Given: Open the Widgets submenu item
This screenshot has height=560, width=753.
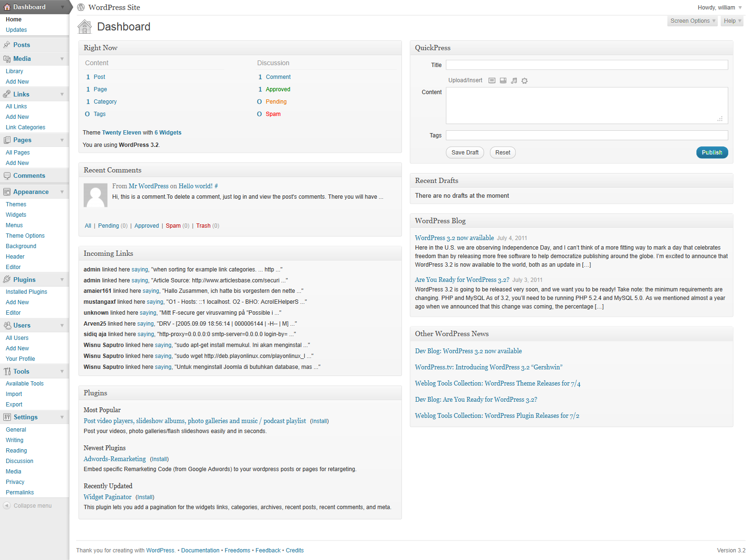Looking at the screenshot, I should point(16,215).
